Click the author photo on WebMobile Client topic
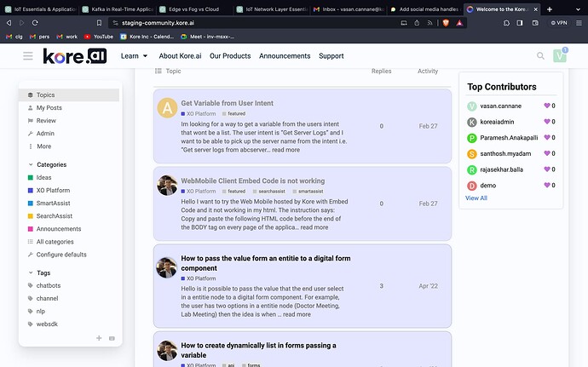Image resolution: width=588 pixels, height=367 pixels. (x=167, y=185)
